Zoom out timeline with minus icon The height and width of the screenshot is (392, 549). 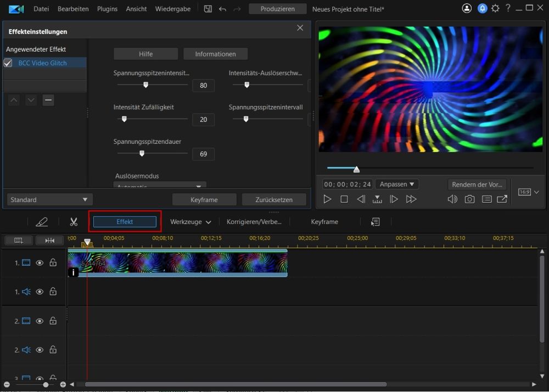click(x=6, y=384)
